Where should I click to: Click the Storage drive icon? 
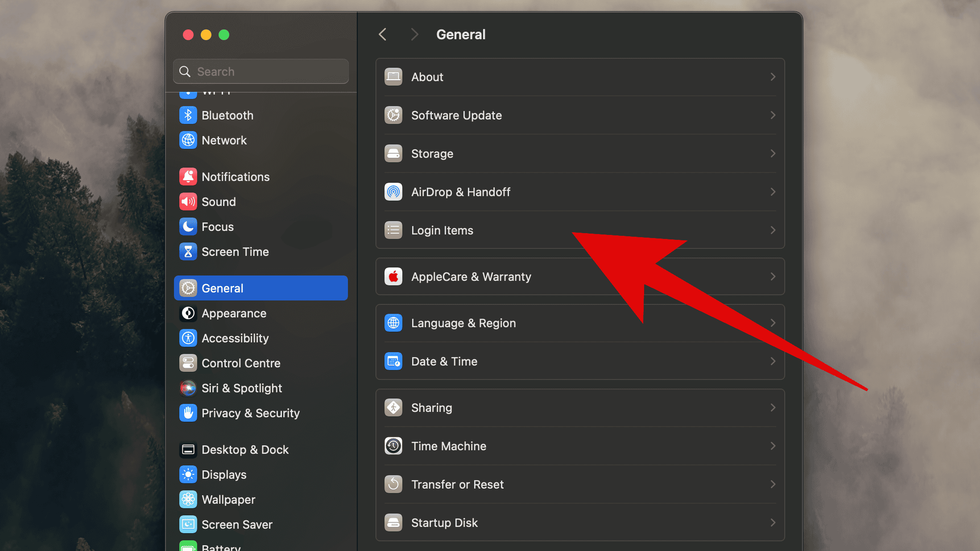(x=393, y=154)
